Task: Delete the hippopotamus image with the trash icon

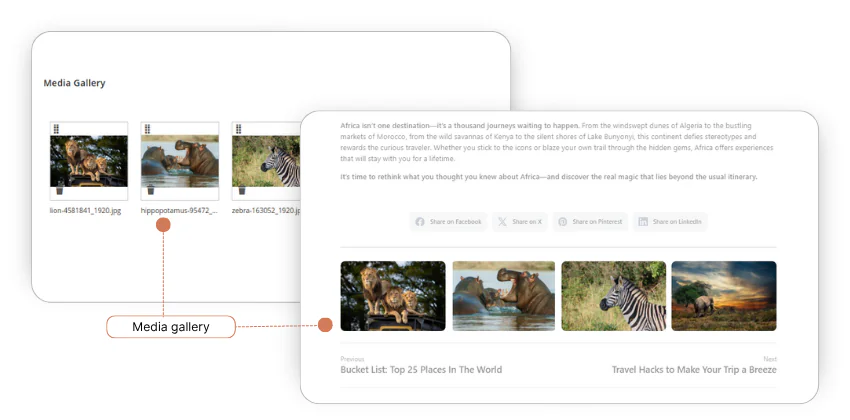Action: [149, 190]
